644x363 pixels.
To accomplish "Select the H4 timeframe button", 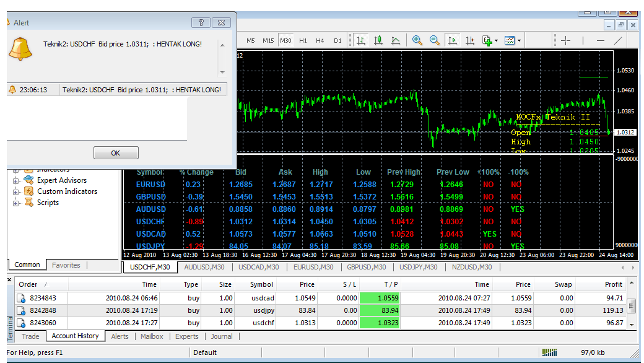I will (320, 41).
